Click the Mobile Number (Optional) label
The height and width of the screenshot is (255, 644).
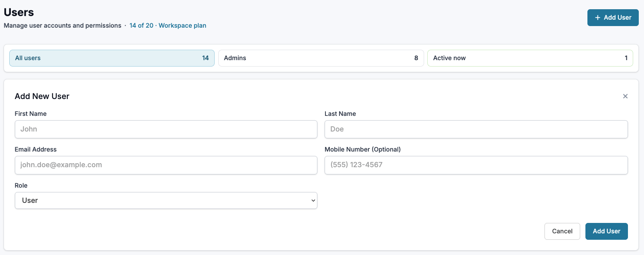click(363, 150)
